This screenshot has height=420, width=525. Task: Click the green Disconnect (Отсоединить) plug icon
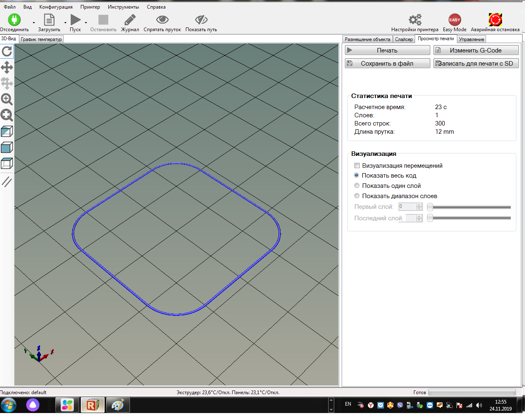pyautogui.click(x=14, y=20)
